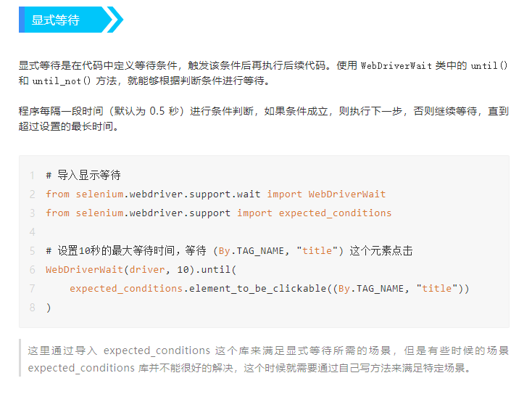Click expected_conditions in the third code line

coord(335,213)
